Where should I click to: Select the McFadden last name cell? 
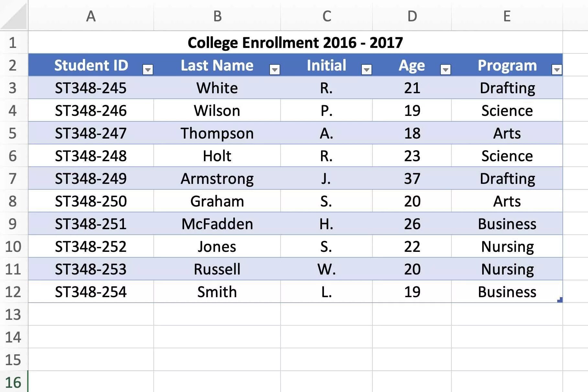217,224
